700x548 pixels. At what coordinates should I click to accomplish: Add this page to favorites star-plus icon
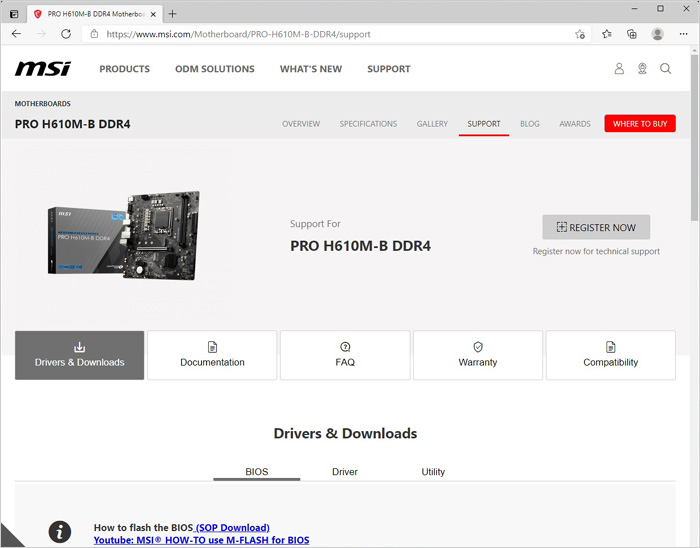coord(580,34)
